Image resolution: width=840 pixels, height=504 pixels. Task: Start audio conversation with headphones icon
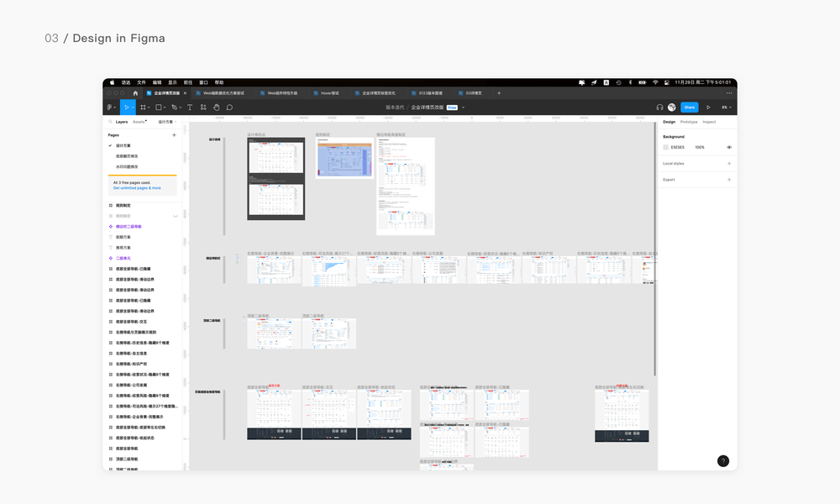[x=659, y=108]
